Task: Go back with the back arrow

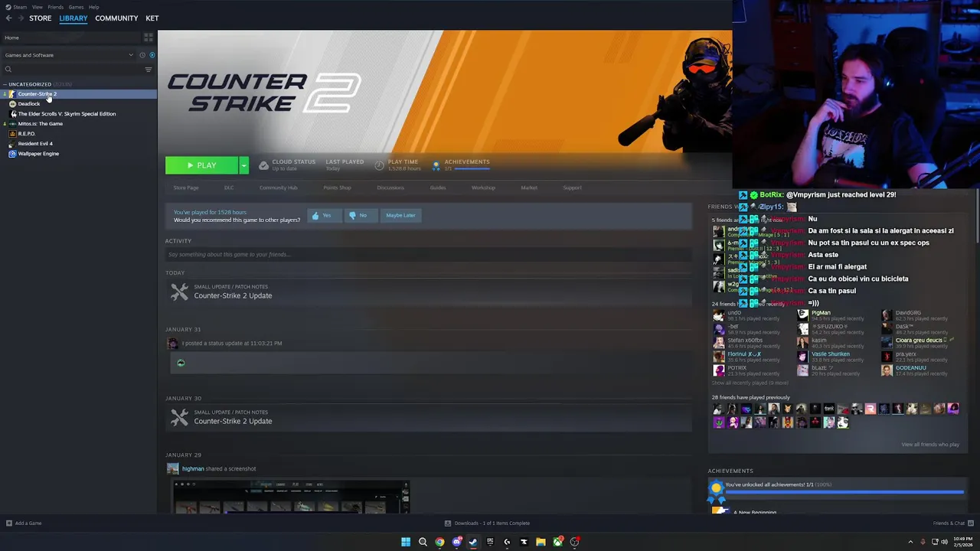Action: [8, 18]
